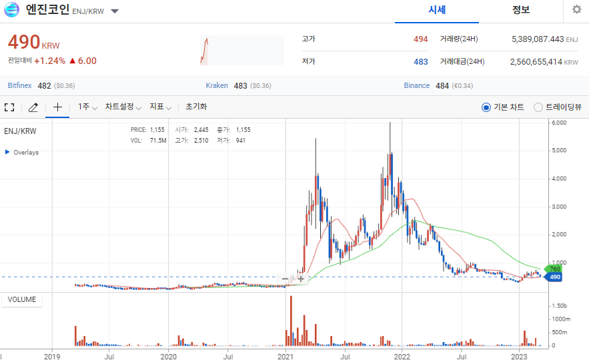Viewport: 589px width, 364px height.
Task: Click the 고가 value 494
Action: (x=420, y=39)
